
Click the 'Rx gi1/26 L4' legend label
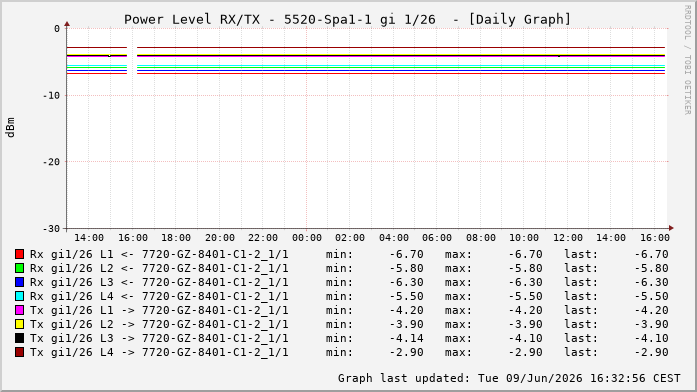click(x=72, y=296)
